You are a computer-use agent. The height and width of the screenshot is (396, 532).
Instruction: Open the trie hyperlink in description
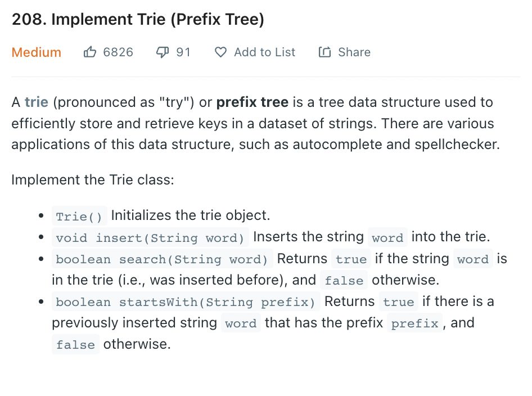[x=37, y=102]
